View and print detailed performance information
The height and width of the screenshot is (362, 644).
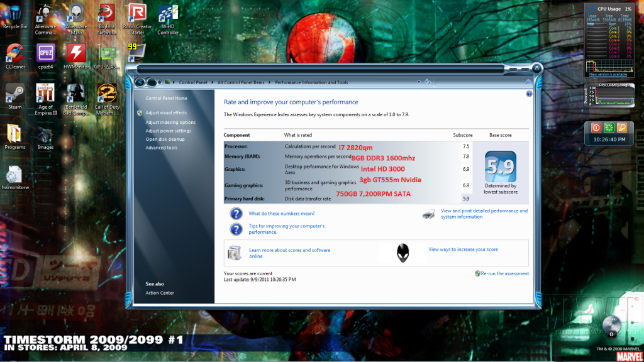click(484, 214)
